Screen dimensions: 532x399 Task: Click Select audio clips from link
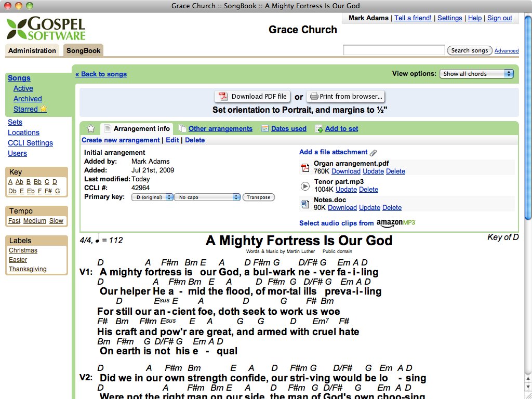336,223
